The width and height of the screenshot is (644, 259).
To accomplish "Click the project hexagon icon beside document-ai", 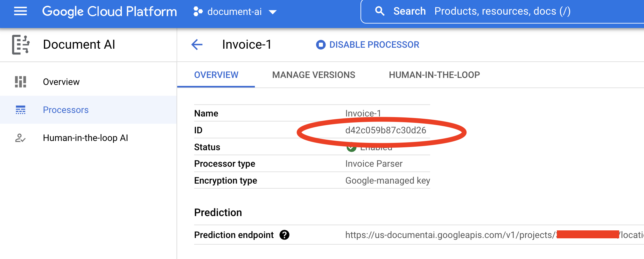I will 198,12.
